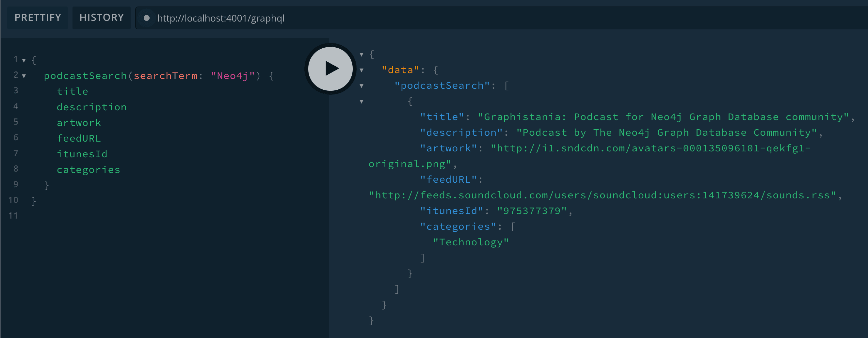Click the Prettify button
The height and width of the screenshot is (338, 868).
[x=38, y=18]
